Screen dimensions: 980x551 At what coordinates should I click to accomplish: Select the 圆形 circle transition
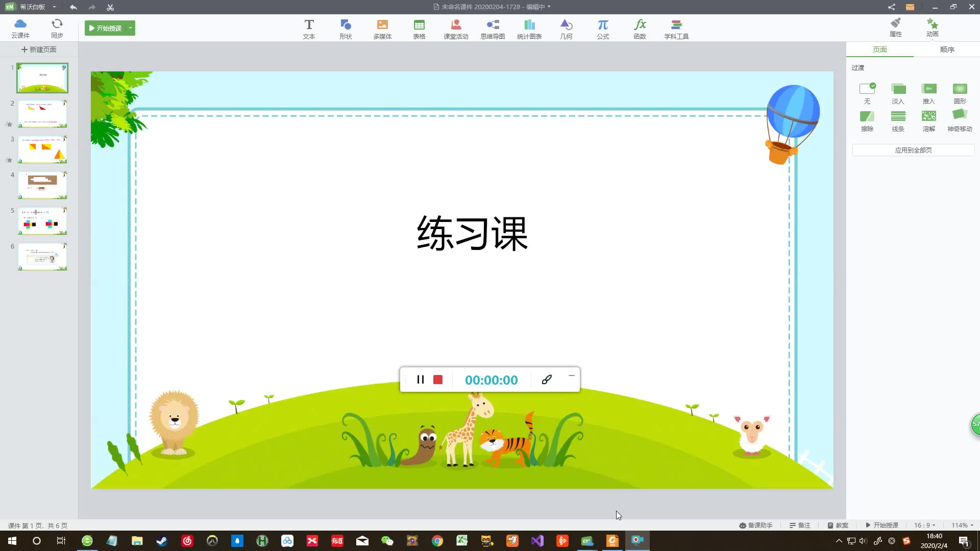(960, 93)
